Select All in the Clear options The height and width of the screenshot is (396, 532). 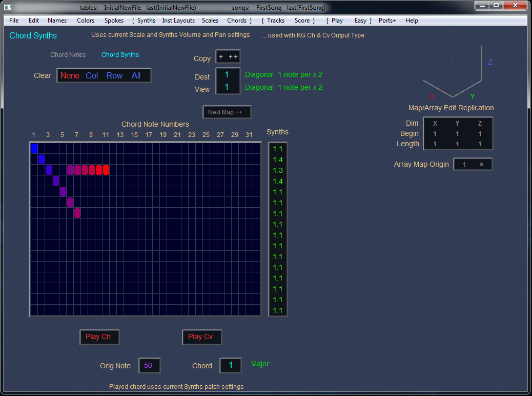coord(136,76)
